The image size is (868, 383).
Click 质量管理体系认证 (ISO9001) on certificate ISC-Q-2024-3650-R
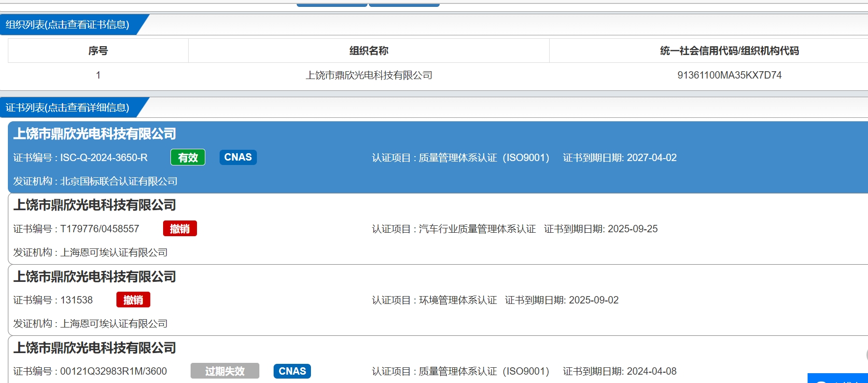[484, 158]
